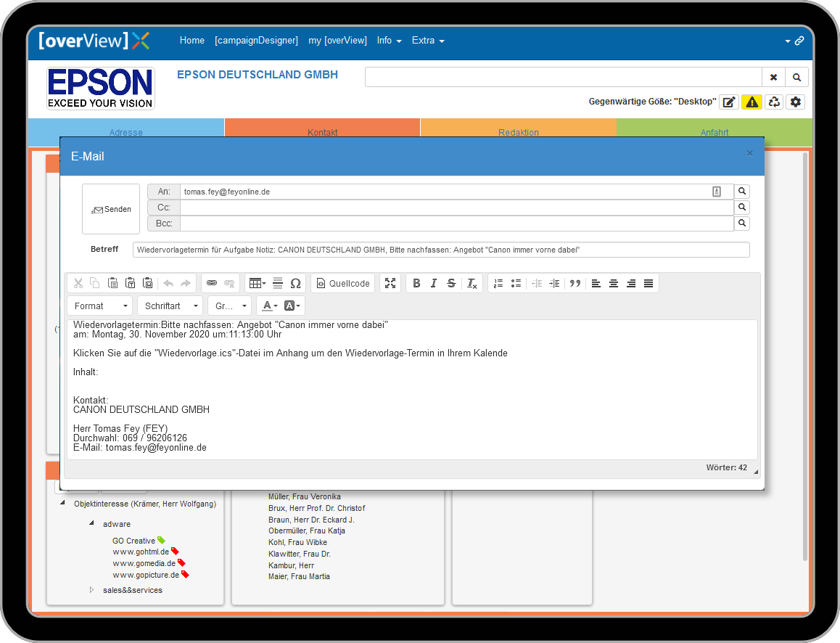Switch to the Adresse tab

pos(126,132)
